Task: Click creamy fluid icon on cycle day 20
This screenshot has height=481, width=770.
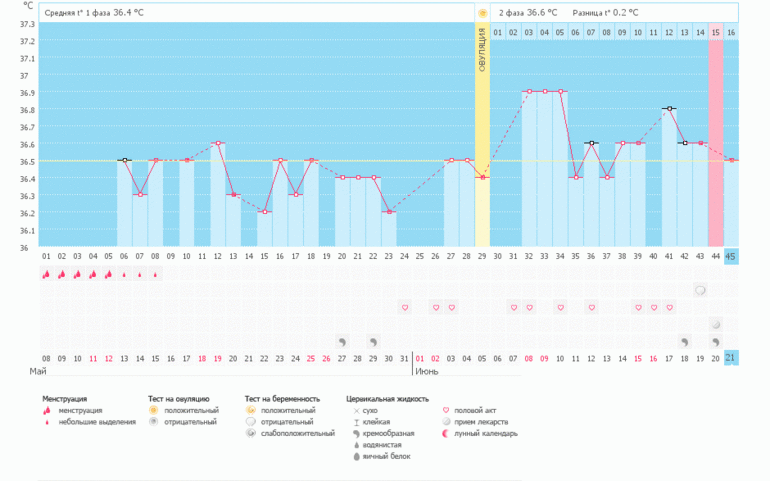Action: [x=342, y=341]
